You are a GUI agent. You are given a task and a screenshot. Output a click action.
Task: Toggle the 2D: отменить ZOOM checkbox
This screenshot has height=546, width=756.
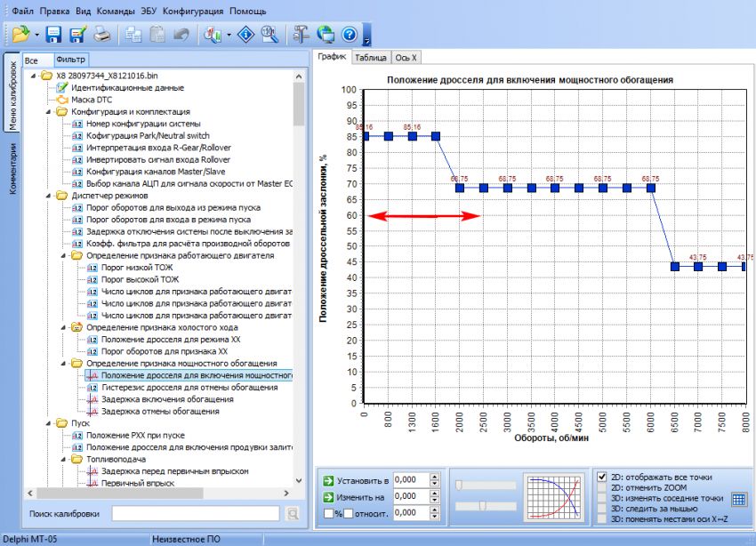(x=602, y=487)
